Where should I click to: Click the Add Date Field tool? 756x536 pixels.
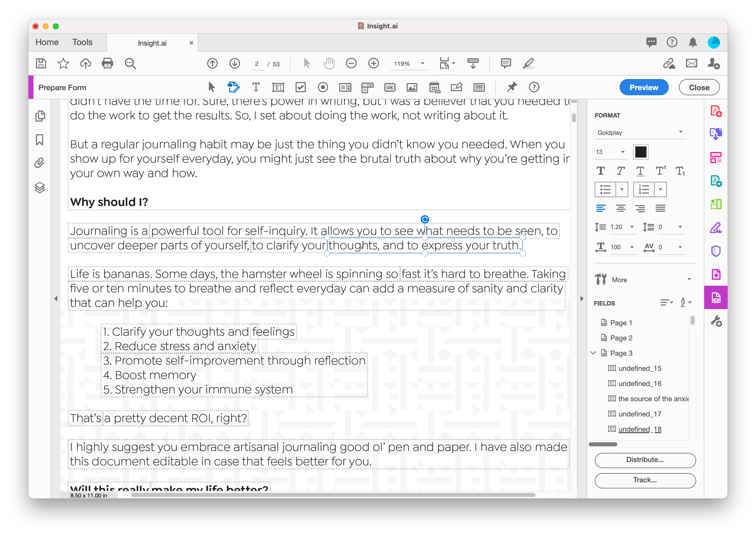tap(434, 87)
